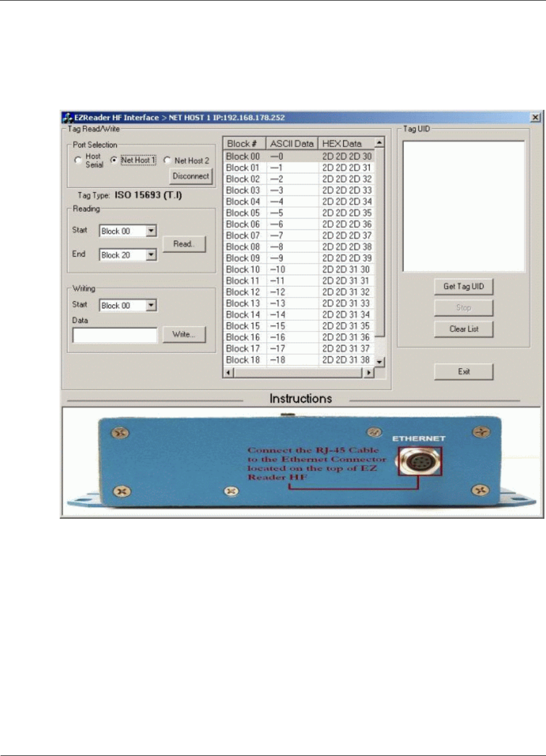Select the Block 02 row
The height and width of the screenshot is (756, 546).
pos(299,179)
